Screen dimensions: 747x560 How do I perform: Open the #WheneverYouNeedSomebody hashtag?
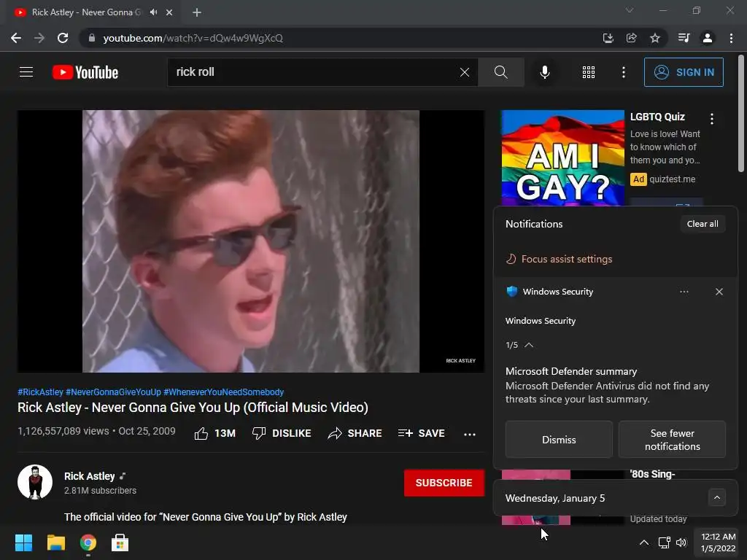click(223, 392)
